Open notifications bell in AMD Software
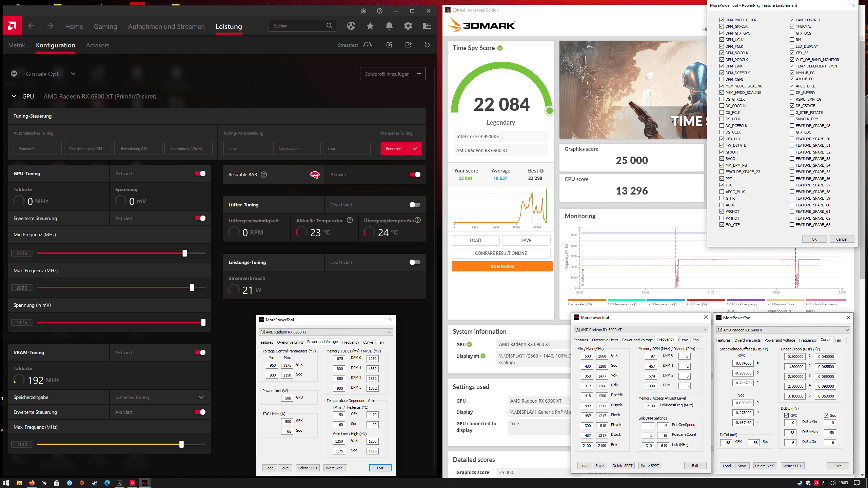Image resolution: width=868 pixels, height=488 pixels. pyautogui.click(x=389, y=26)
